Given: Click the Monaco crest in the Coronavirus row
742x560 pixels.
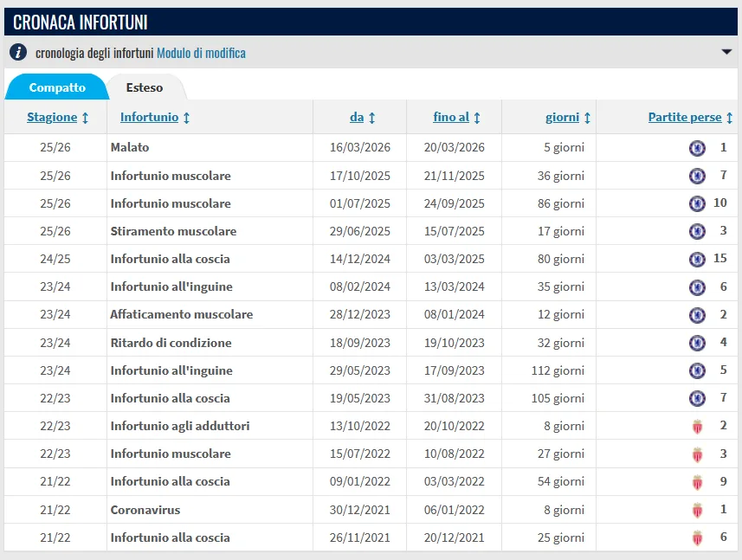Looking at the screenshot, I should click(698, 511).
